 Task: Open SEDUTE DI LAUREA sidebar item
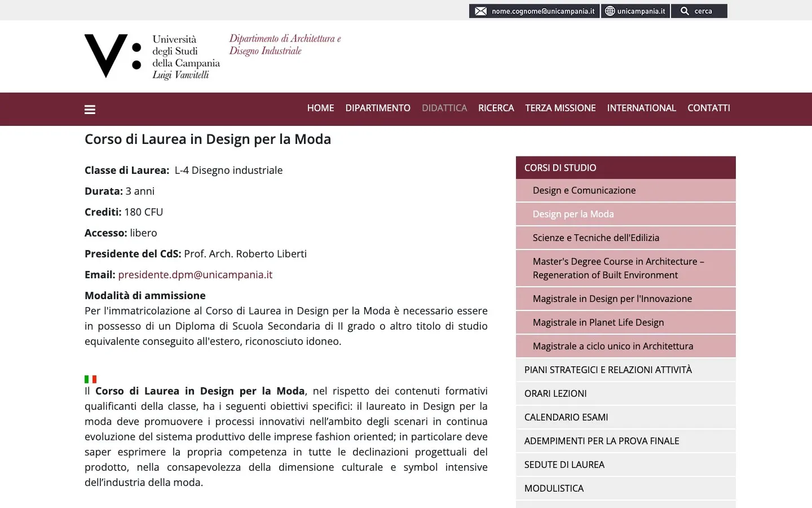(x=626, y=465)
